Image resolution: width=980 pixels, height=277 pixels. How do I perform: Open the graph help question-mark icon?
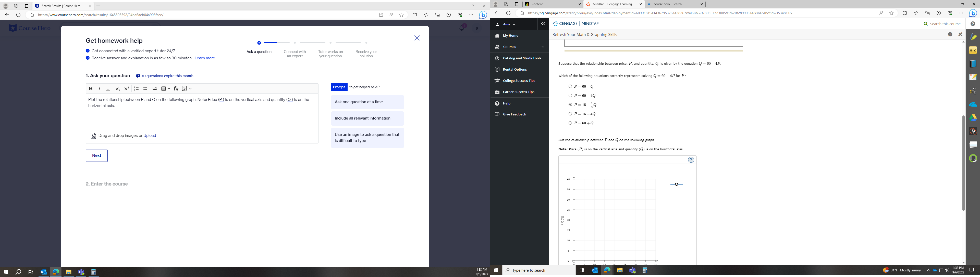coord(691,160)
